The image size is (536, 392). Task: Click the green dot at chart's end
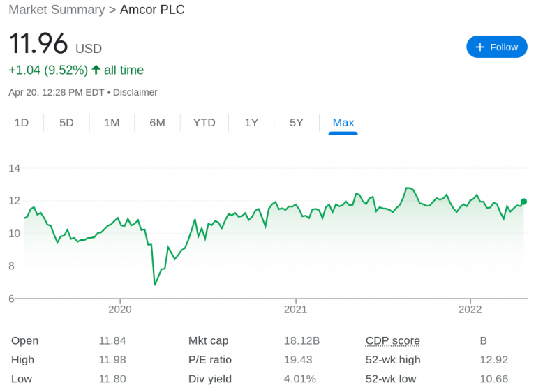point(523,202)
